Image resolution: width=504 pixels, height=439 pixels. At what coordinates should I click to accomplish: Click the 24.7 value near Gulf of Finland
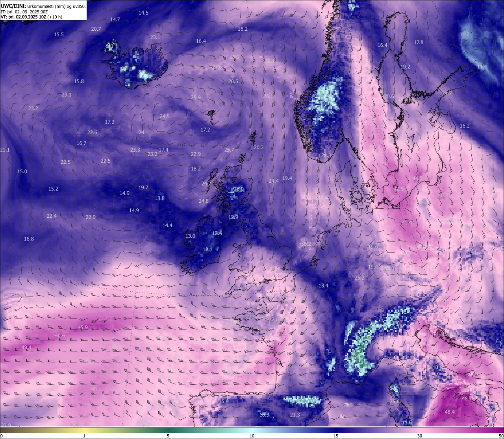point(447,93)
